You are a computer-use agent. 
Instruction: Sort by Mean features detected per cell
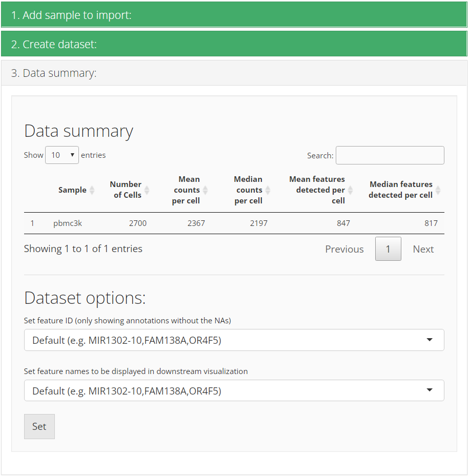pos(351,190)
